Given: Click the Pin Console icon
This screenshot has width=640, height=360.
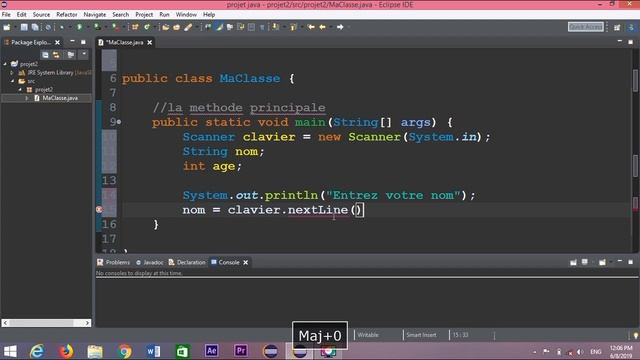Looking at the screenshot, I should coord(573,262).
